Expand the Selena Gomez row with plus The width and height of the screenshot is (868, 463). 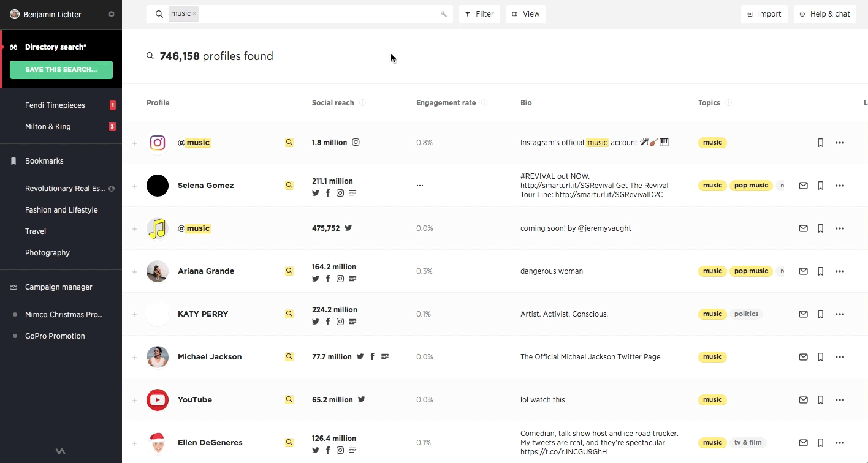pyautogui.click(x=134, y=186)
